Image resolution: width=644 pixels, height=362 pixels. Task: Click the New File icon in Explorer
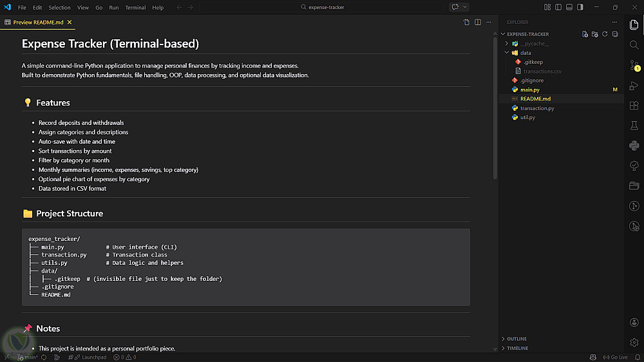coord(585,34)
